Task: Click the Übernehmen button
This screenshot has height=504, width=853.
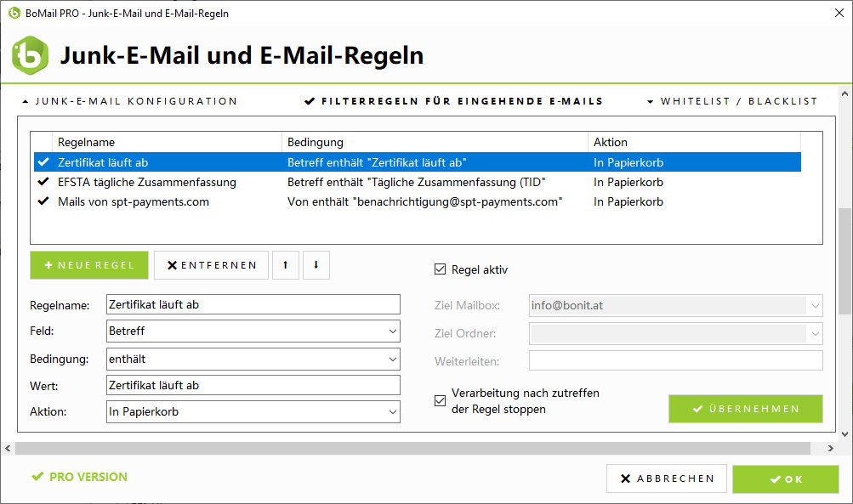Action: [745, 409]
